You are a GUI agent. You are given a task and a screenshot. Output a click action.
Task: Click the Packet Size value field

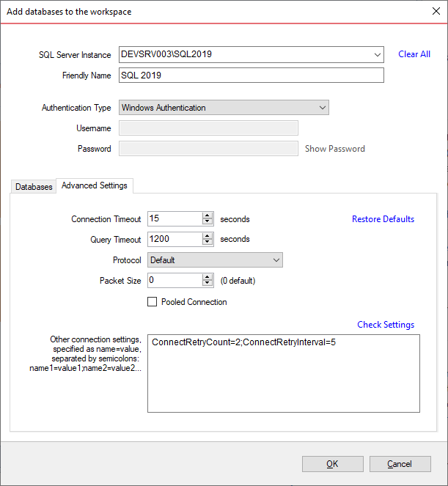coord(175,280)
